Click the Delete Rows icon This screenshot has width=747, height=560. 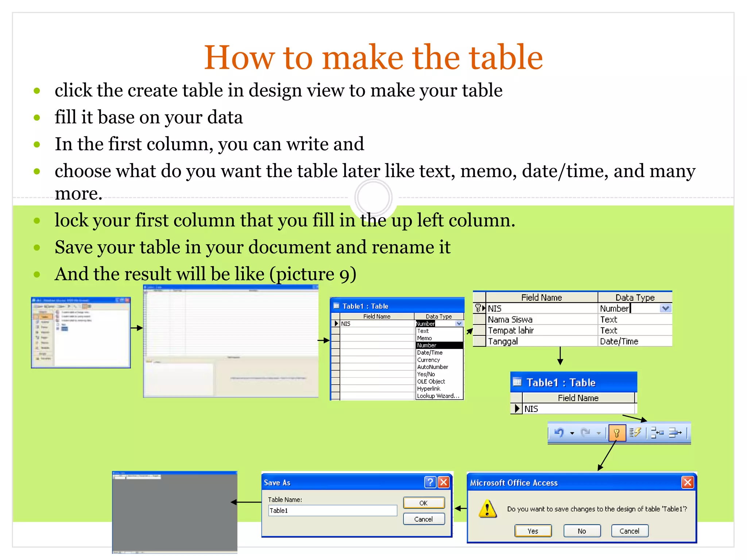675,433
